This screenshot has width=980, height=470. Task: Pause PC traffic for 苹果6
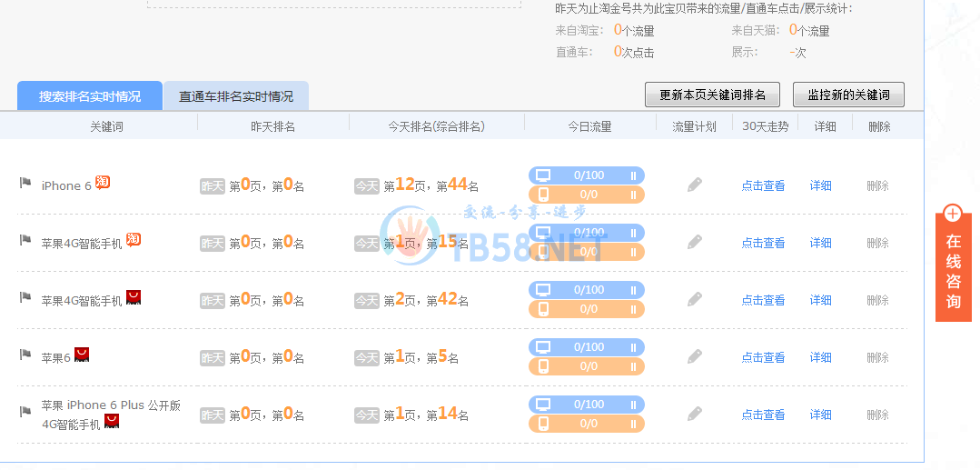[x=633, y=347]
